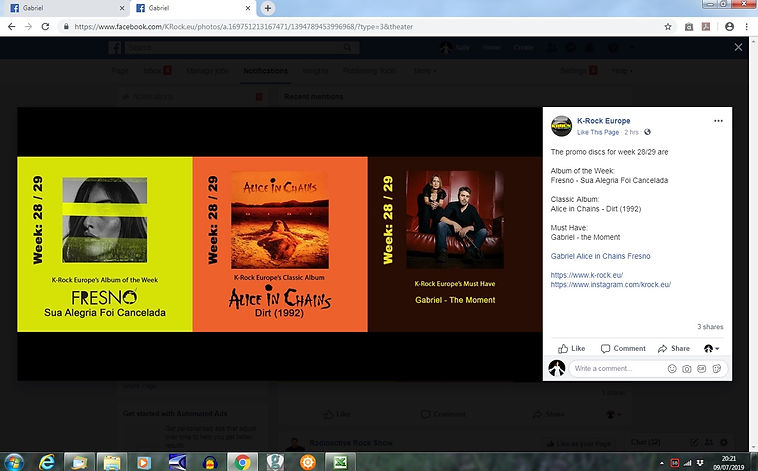Post a GIF in the comment
The image size is (758, 471).
tap(701, 368)
